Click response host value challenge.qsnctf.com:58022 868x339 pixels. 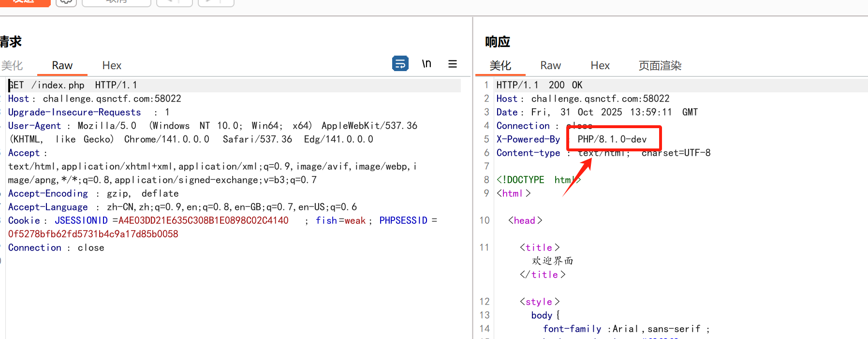[601, 99]
